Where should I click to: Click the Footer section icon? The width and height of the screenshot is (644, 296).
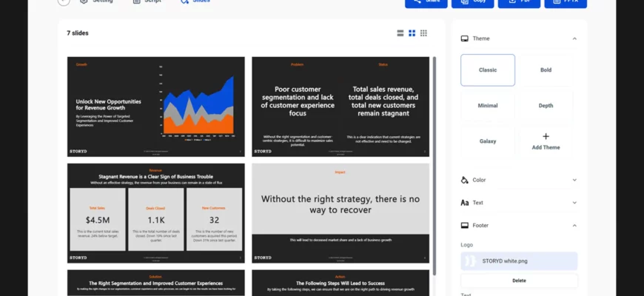(465, 226)
